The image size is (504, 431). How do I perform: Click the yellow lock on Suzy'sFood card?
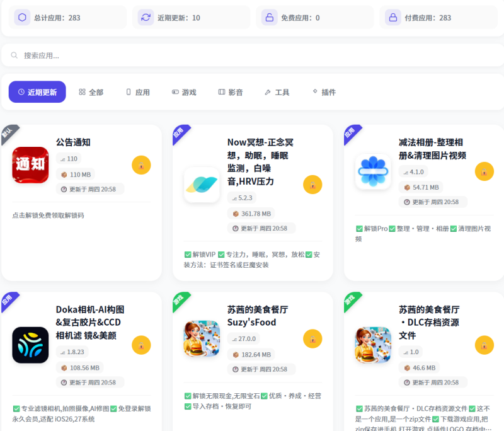point(312,339)
